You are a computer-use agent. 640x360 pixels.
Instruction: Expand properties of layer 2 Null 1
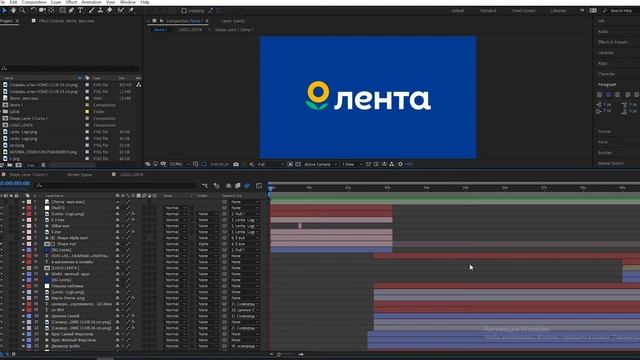(x=23, y=208)
